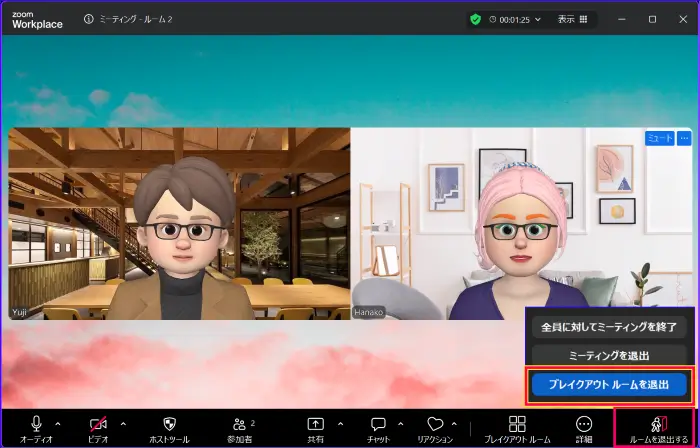This screenshot has height=448, width=700.
Task: Open Host Tools (ホストツール) shield icon
Action: point(169,424)
